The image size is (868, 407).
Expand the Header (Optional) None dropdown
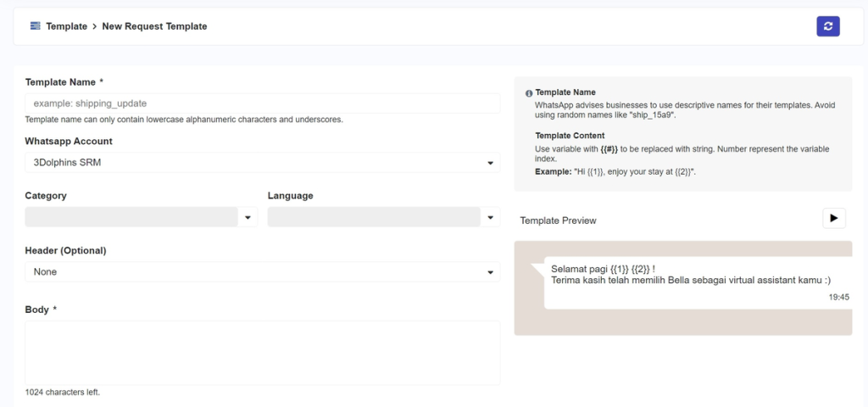[x=254, y=272]
